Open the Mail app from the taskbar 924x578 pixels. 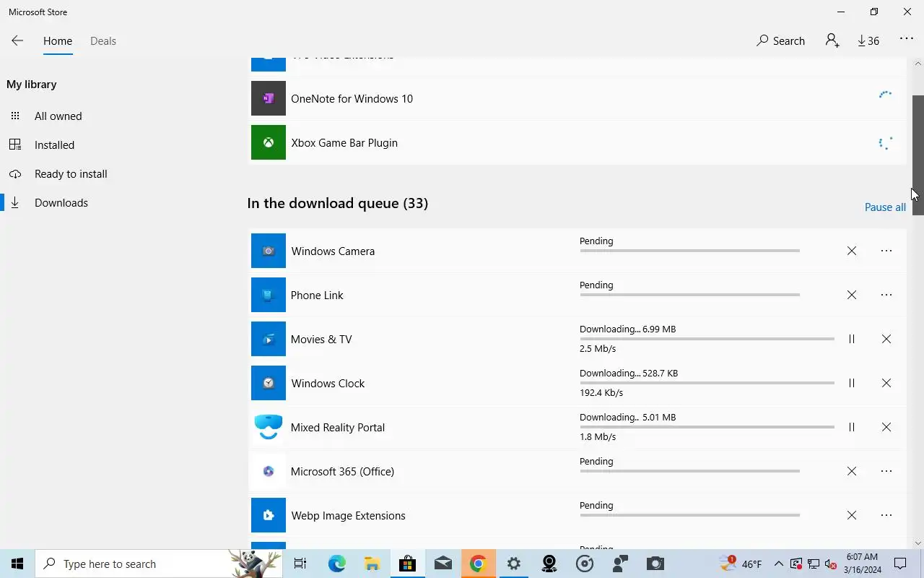coord(443,564)
